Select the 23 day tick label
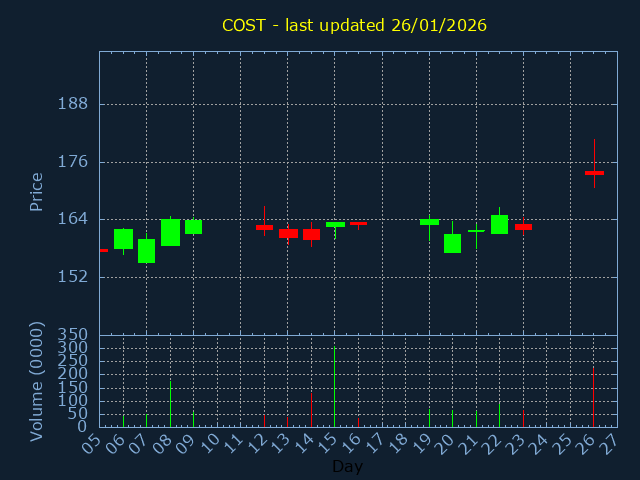The image size is (640, 480). click(x=516, y=443)
